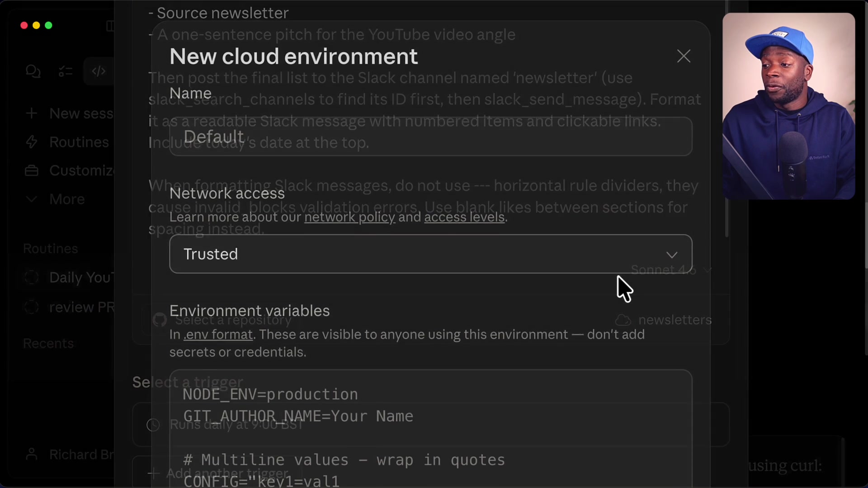Click the cloud icon beside newsletters
Image resolution: width=868 pixels, height=488 pixels.
coord(623,319)
